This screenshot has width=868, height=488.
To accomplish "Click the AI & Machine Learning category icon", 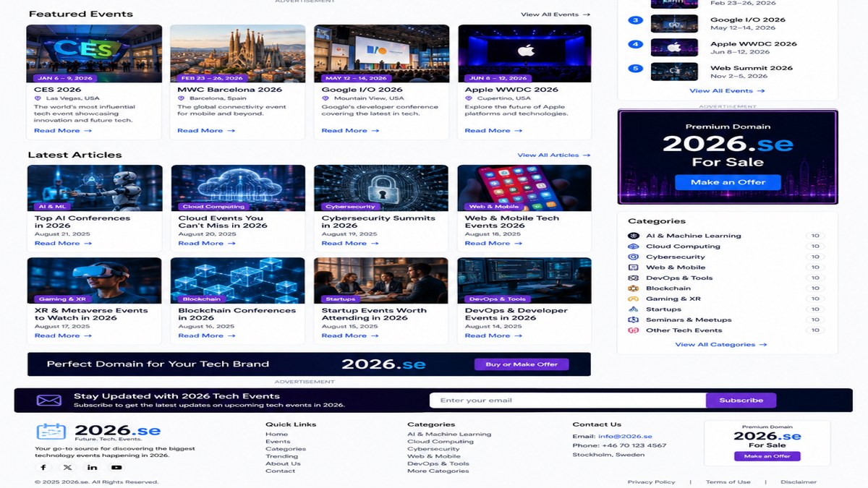I will pos(633,236).
